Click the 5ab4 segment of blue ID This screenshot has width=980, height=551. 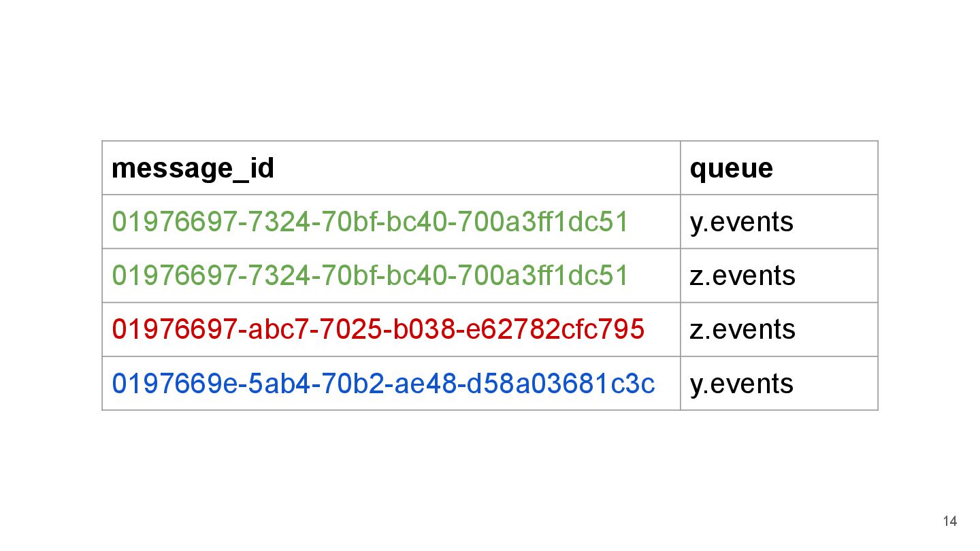point(278,384)
